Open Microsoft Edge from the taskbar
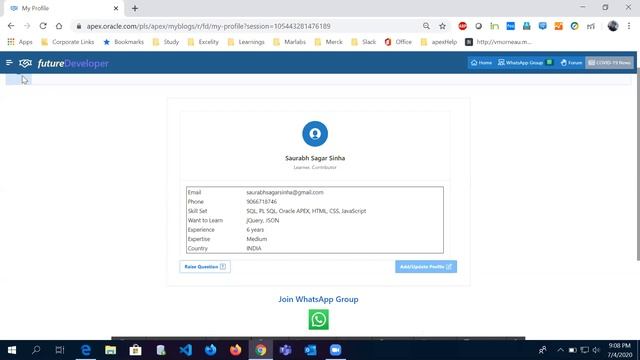Image resolution: width=640 pixels, height=360 pixels. [86, 350]
